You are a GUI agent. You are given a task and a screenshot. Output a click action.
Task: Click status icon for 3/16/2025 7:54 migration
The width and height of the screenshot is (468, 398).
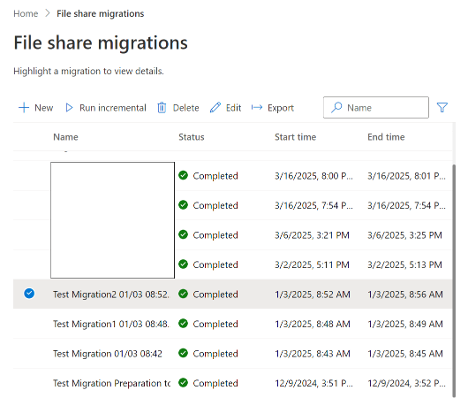183,205
